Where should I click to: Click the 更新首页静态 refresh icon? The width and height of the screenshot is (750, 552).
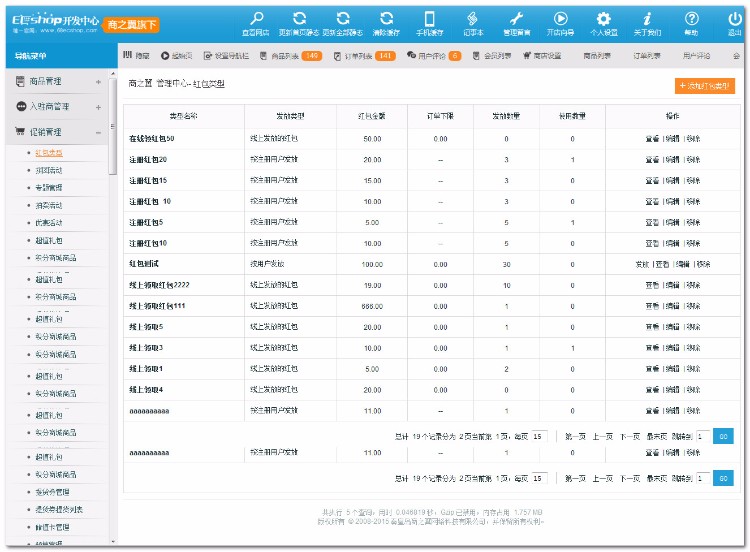tap(299, 19)
